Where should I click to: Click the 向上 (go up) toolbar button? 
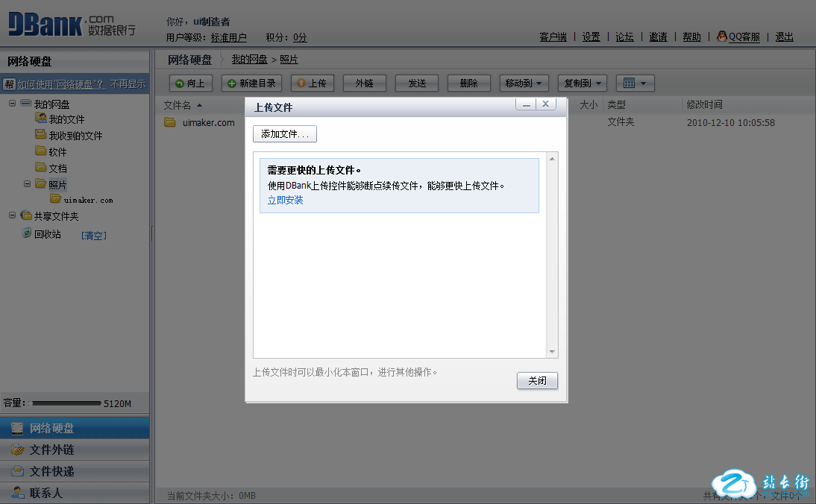click(191, 84)
